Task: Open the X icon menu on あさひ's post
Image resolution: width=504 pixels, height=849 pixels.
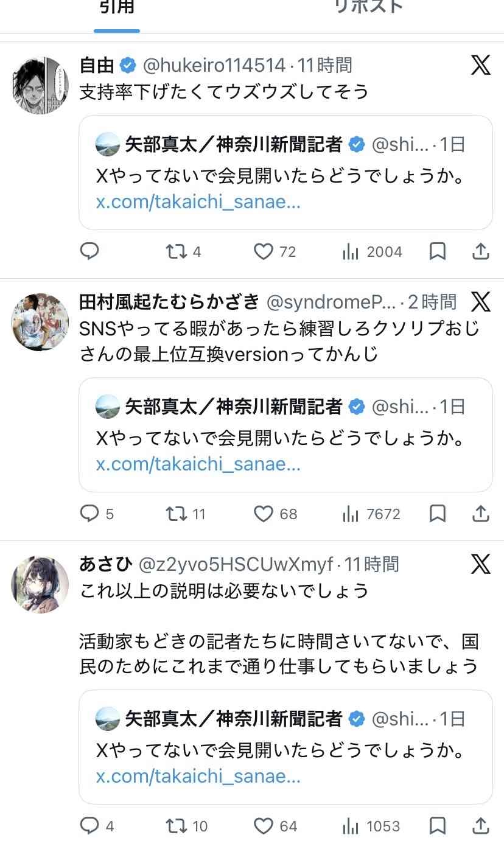Action: point(480,564)
